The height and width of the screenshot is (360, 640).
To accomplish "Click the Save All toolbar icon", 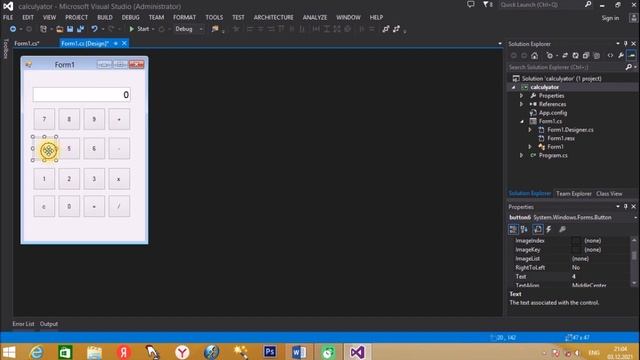I will pyautogui.click(x=80, y=29).
